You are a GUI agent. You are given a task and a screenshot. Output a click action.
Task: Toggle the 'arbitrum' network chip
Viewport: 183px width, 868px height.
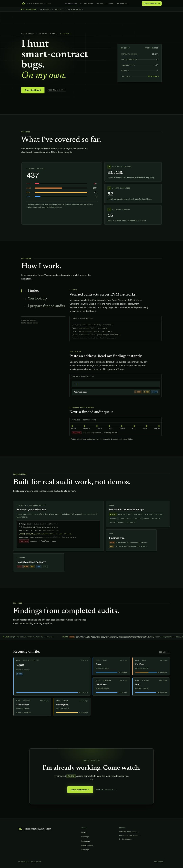click(148, 514)
